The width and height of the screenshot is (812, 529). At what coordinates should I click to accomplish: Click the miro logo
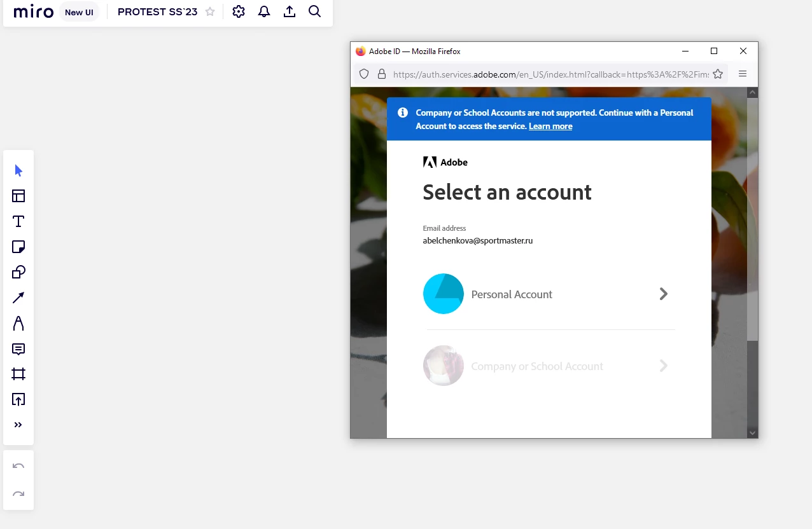coord(33,11)
